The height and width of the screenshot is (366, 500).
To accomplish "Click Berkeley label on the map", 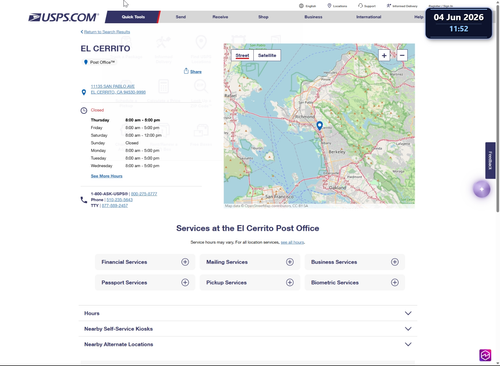I will 337,152.
